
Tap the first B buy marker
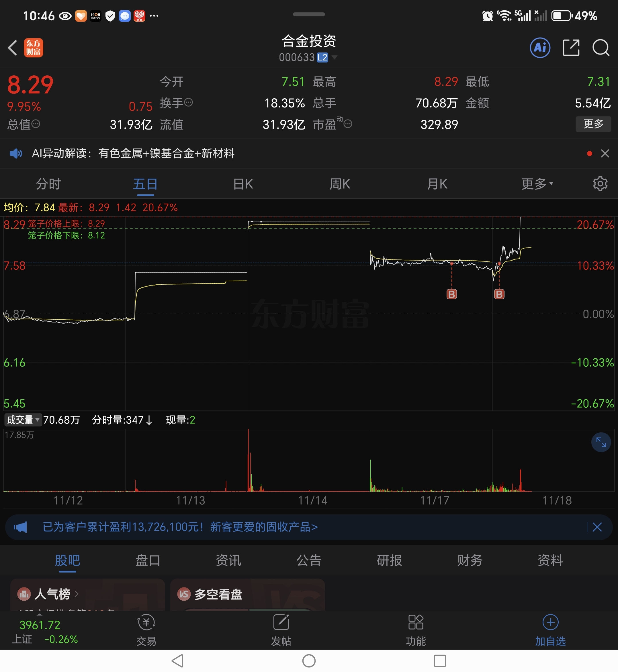451,294
